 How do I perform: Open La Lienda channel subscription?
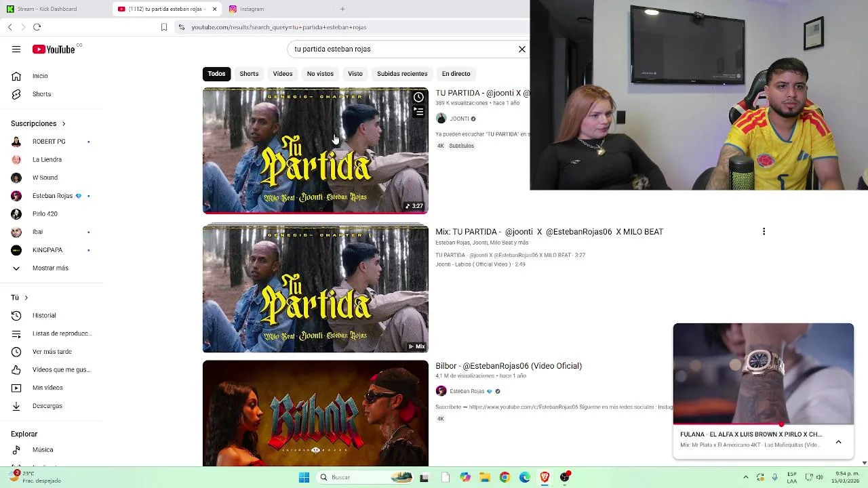click(x=47, y=159)
